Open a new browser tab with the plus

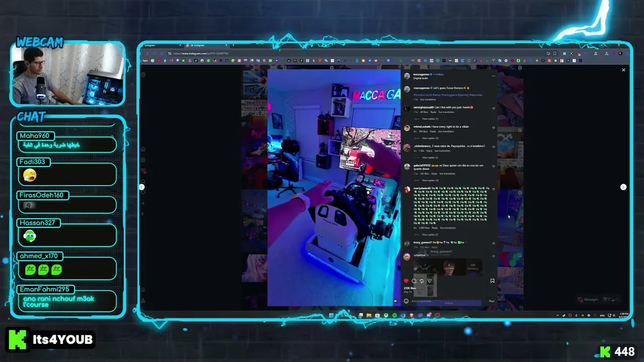click(x=233, y=45)
